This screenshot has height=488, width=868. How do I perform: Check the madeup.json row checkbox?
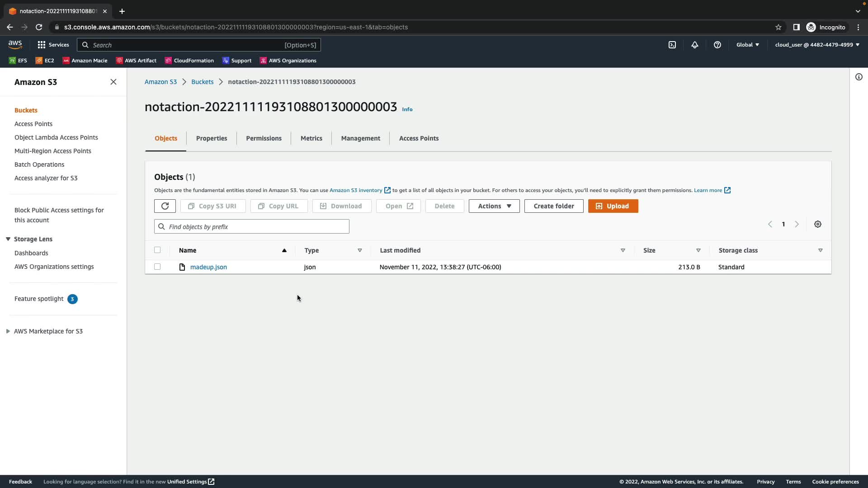point(157,267)
